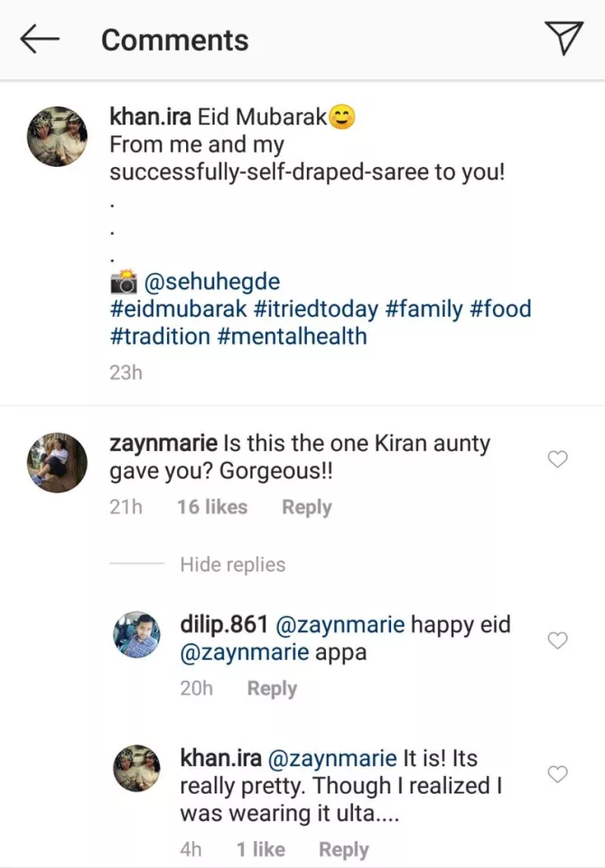Collapse thread with Hide replies

(232, 565)
